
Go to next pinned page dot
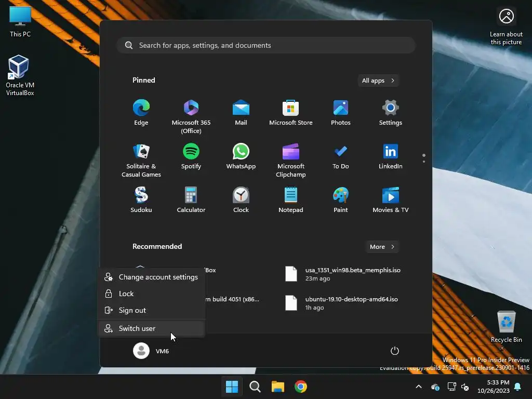coord(424,162)
